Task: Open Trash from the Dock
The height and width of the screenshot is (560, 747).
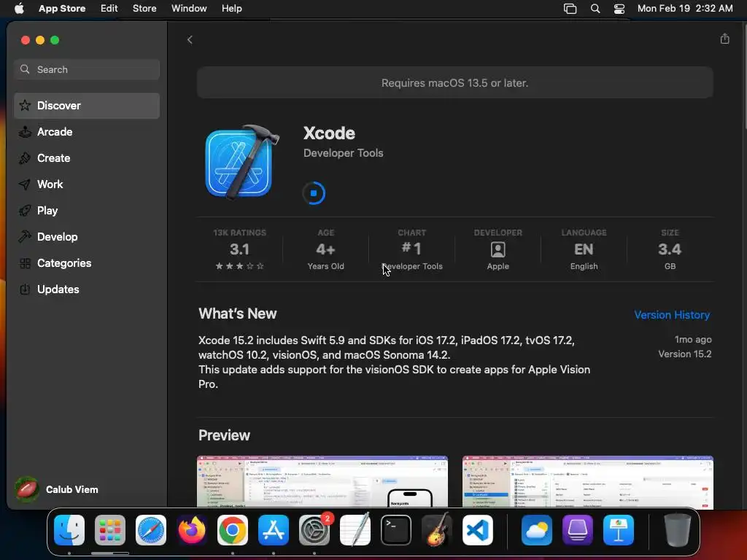Action: pos(678,530)
